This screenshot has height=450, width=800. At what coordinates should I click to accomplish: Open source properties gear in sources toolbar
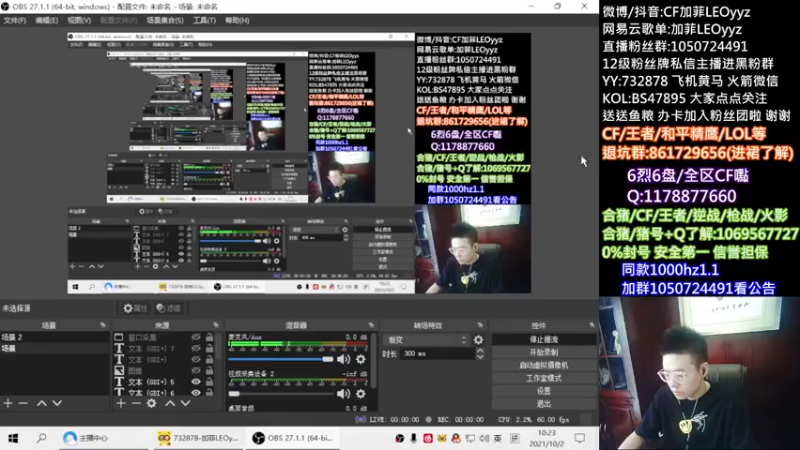click(x=152, y=403)
